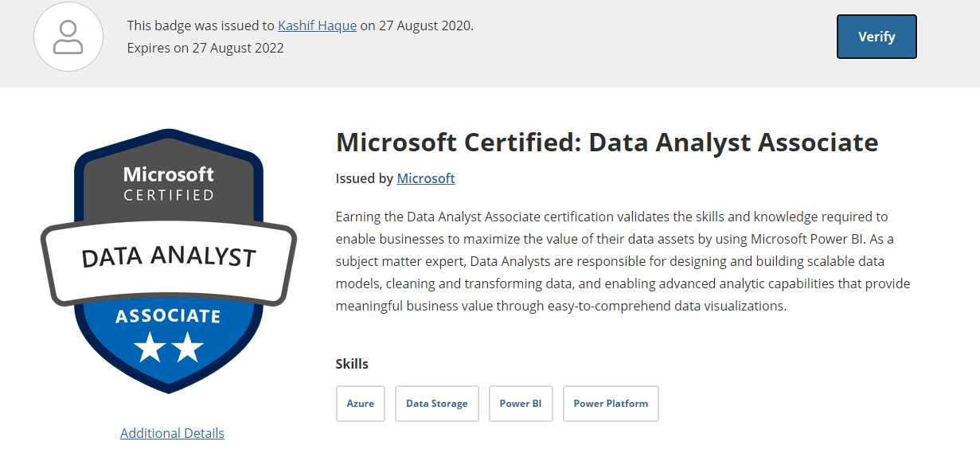Click the 'Issued by' label text
Viewport: 980px width, 461px height.
pos(365,178)
